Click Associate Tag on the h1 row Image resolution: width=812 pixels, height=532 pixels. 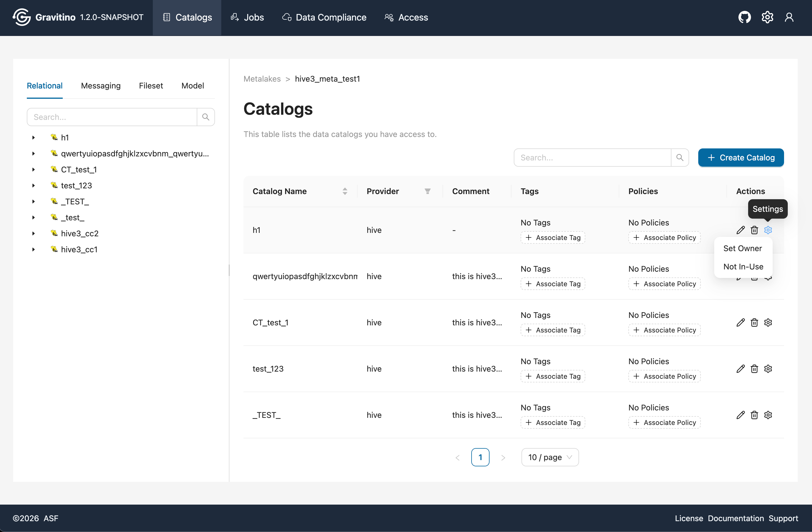click(x=553, y=237)
